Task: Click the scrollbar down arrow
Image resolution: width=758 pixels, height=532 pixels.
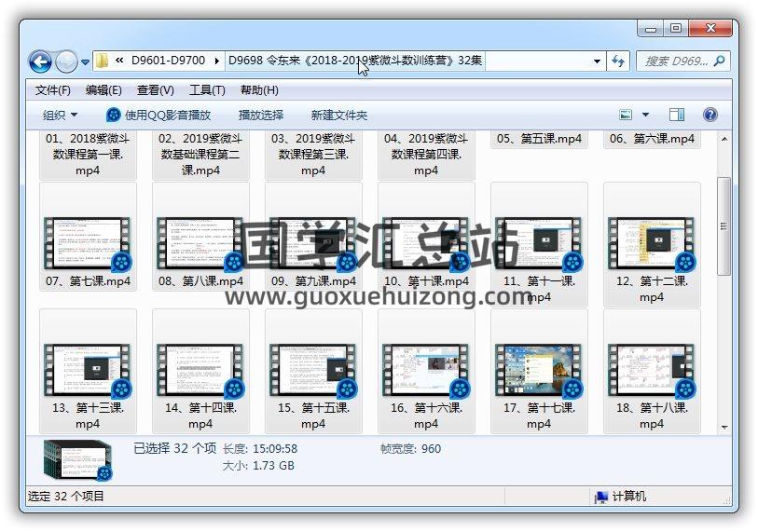Action: 724,427
